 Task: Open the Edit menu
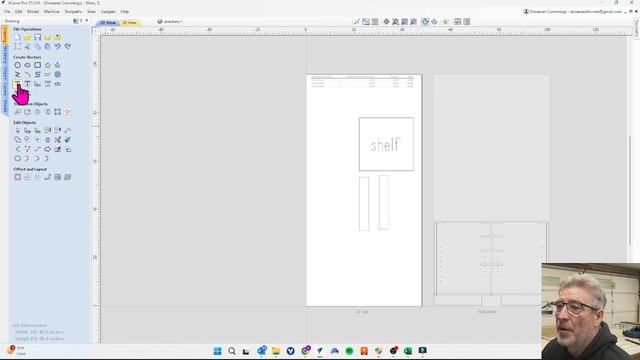coord(18,11)
